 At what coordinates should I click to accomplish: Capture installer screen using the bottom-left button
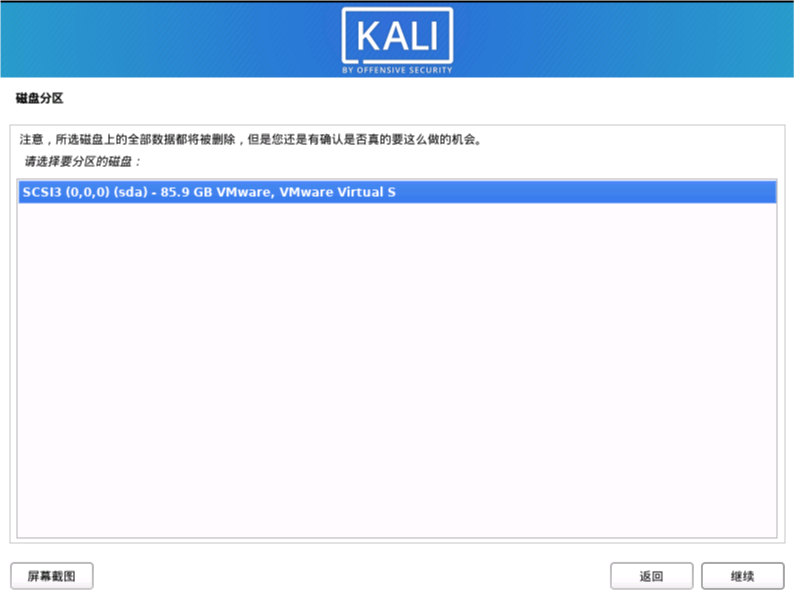click(x=52, y=576)
